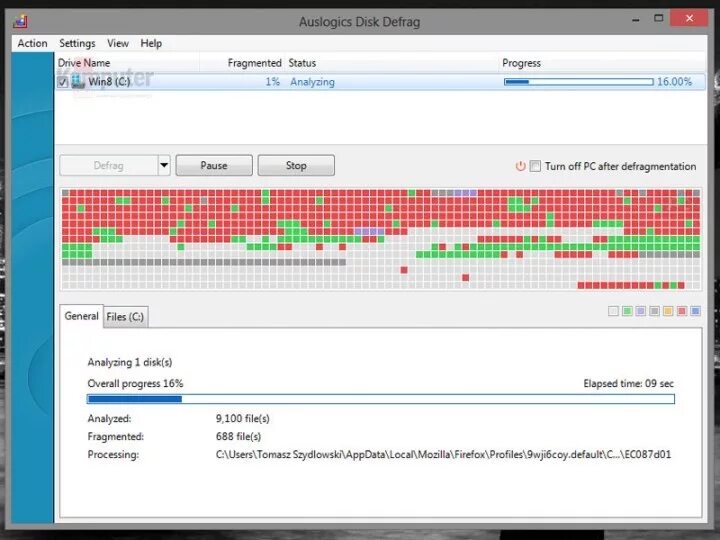Click the Elapsed time: 09 sec text
The width and height of the screenshot is (720, 540).
628,383
